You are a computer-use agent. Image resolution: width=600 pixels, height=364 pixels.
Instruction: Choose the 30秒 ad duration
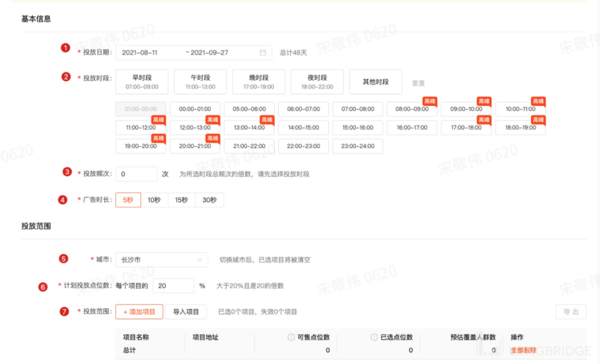[209, 200]
